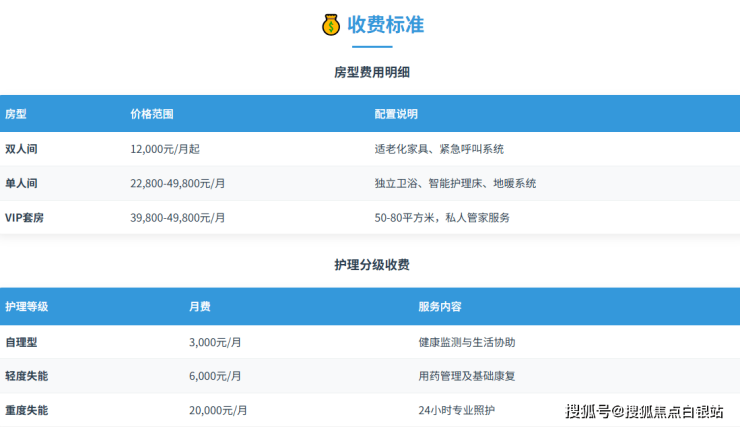Viewport: 740px width, 427px height.
Task: Click the 轻度失能 care level label
Action: (x=27, y=376)
